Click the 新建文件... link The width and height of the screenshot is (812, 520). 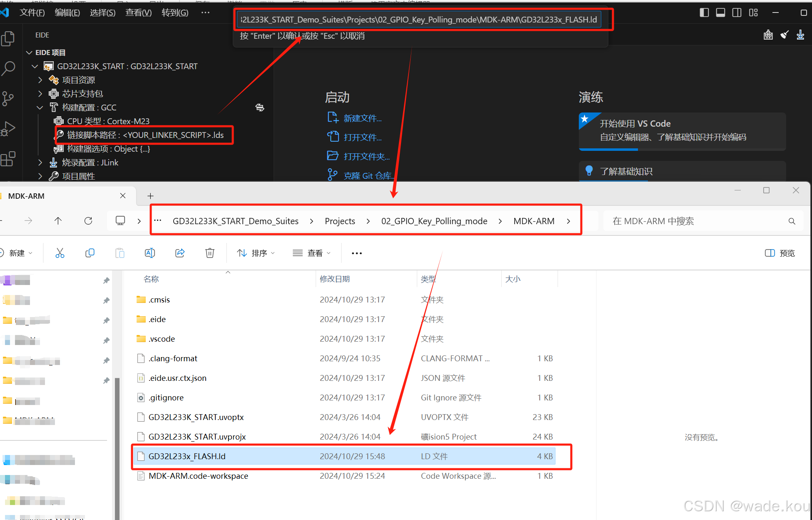click(362, 118)
